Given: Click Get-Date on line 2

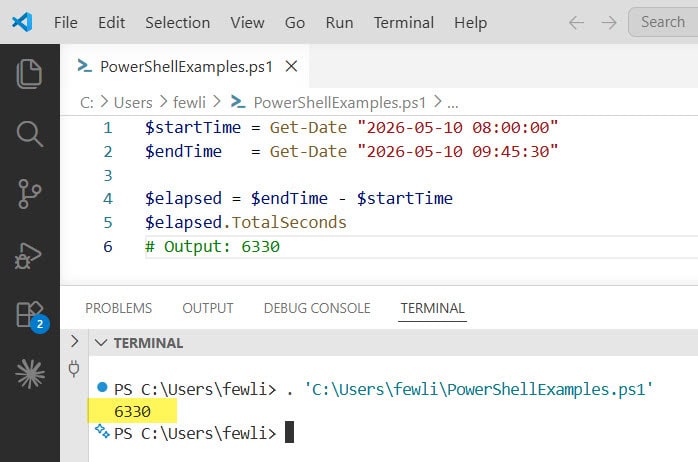Looking at the screenshot, I should 308,151.
